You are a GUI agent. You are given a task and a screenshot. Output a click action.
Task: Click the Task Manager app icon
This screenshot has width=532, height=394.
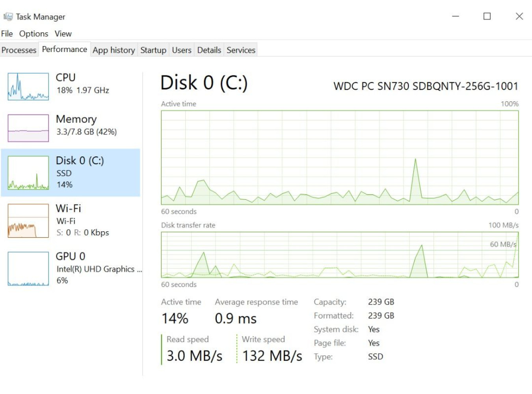click(x=8, y=17)
